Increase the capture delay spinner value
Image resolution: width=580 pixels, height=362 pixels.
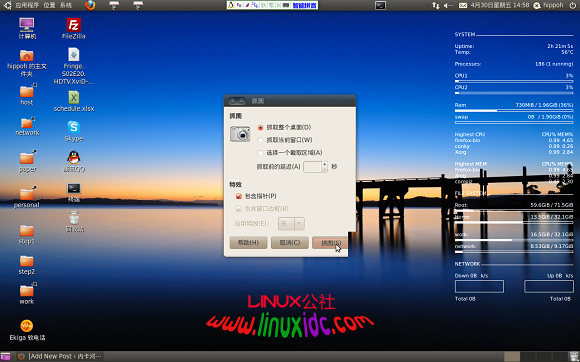(x=325, y=164)
